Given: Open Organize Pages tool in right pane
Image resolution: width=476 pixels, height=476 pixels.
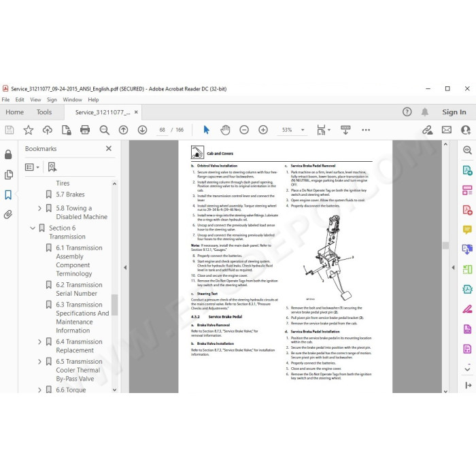Looking at the screenshot, I should (x=467, y=190).
